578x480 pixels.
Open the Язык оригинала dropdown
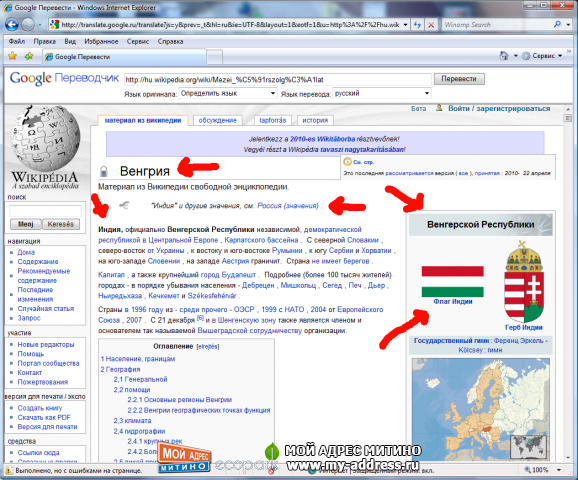coord(227,93)
